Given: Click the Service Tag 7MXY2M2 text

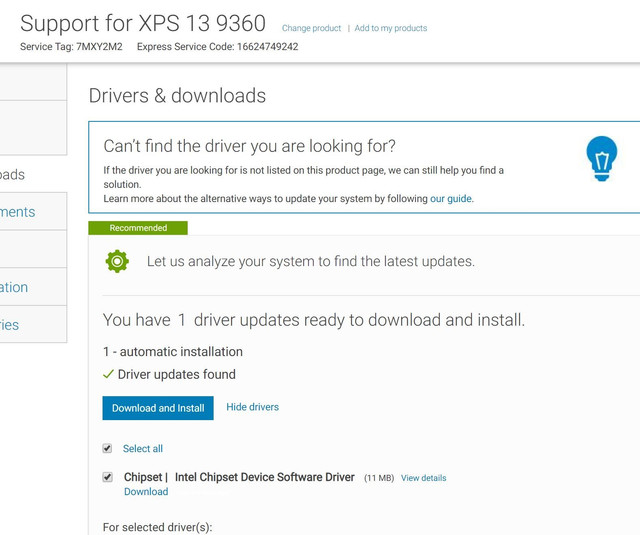Looking at the screenshot, I should (71, 47).
